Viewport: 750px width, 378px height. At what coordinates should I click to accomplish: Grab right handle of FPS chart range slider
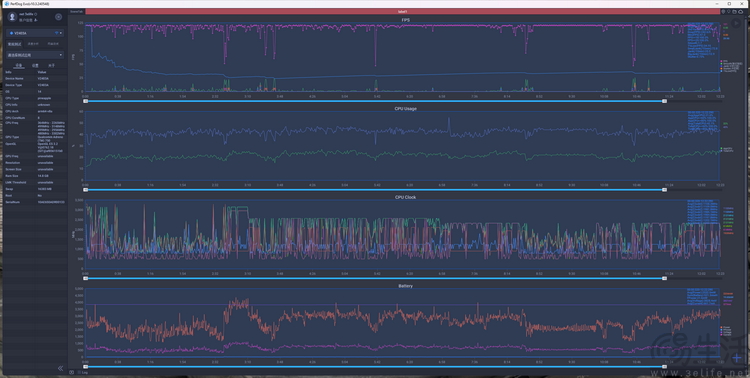(x=664, y=101)
